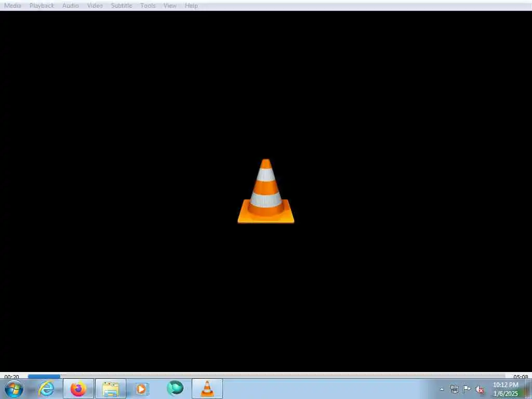Launch Internet Explorer from the taskbar

(46, 389)
